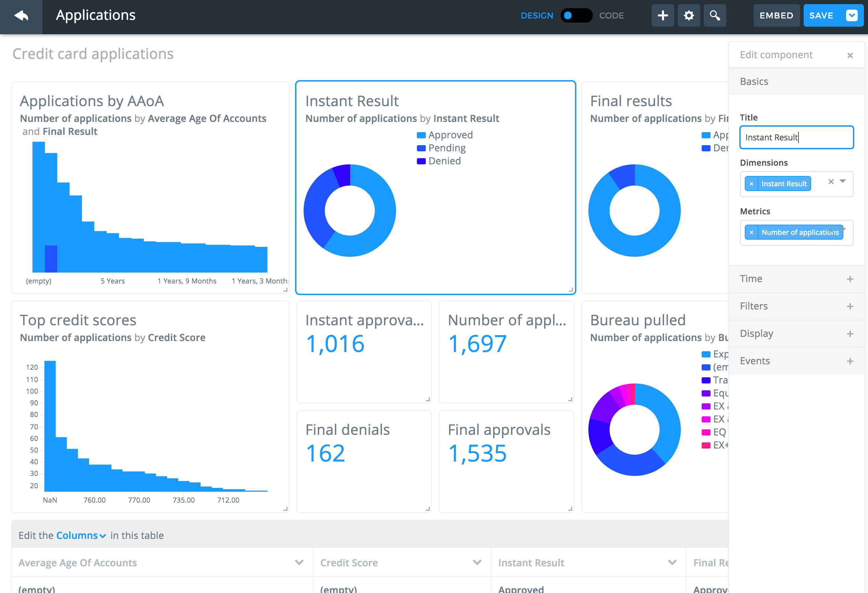The height and width of the screenshot is (593, 868).
Task: Open the Save dropdown arrow
Action: coord(852,16)
